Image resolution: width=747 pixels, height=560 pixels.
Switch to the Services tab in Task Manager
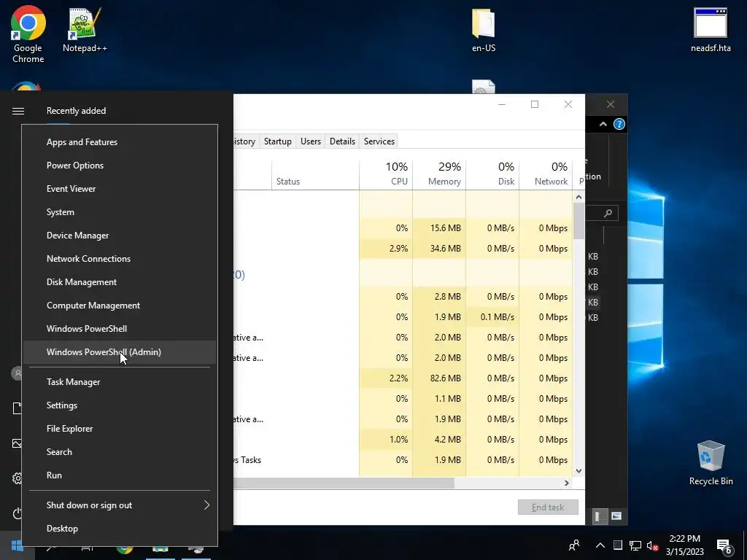coord(379,141)
